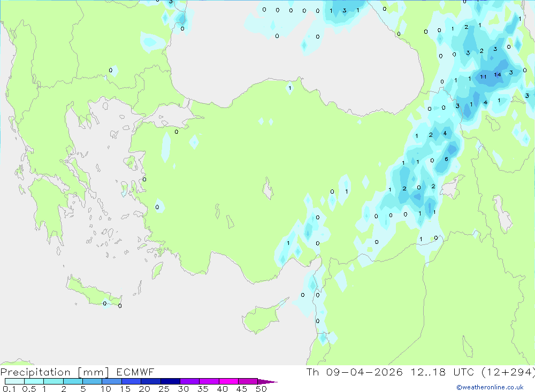
Task: Select the above-50 mm legend arrow tip
Action: click(x=267, y=381)
